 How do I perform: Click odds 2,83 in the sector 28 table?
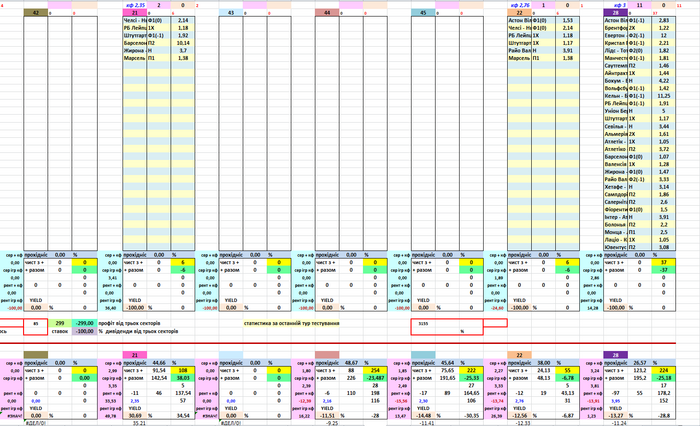point(664,21)
